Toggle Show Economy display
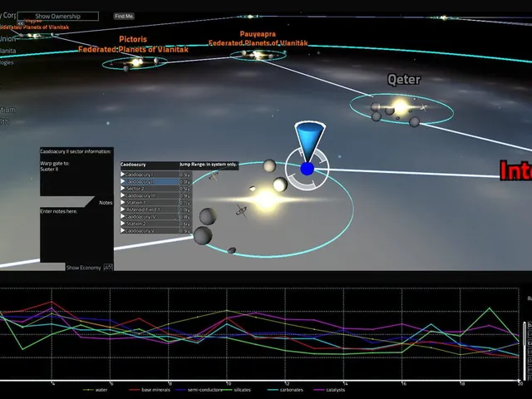The width and height of the screenshot is (532, 399). click(83, 268)
